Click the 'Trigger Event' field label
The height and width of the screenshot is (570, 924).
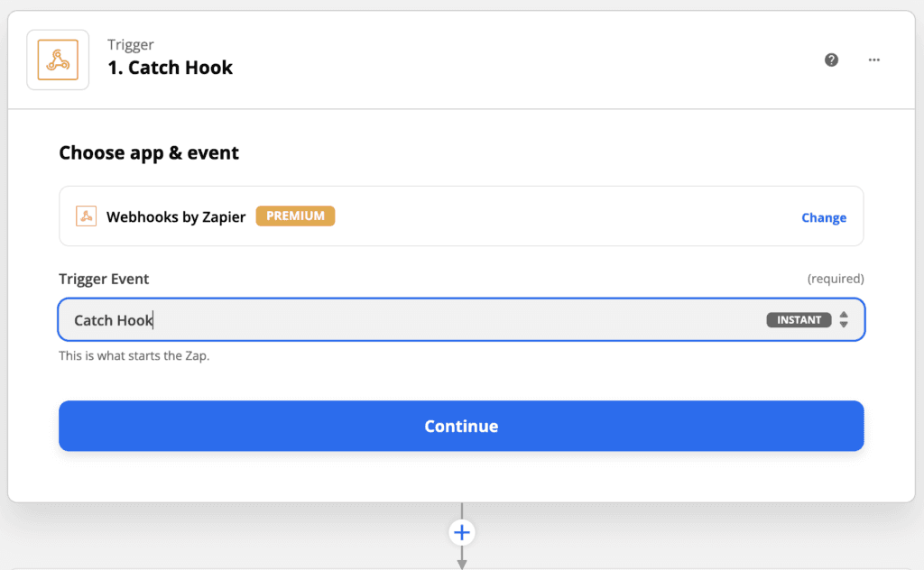(x=104, y=279)
